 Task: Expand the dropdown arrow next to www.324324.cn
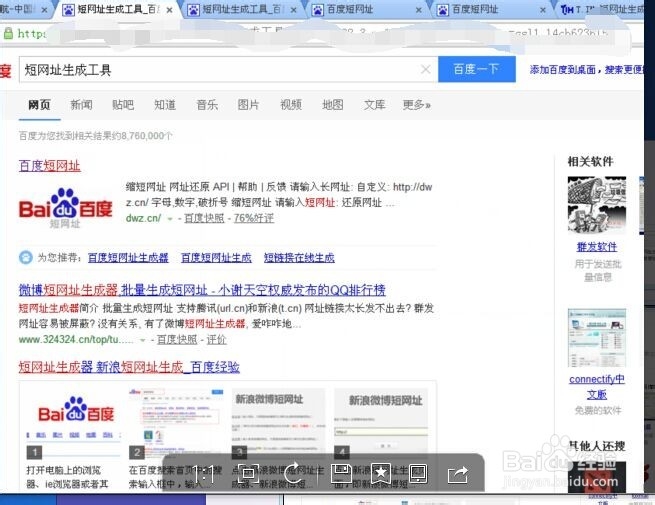pyautogui.click(x=142, y=340)
